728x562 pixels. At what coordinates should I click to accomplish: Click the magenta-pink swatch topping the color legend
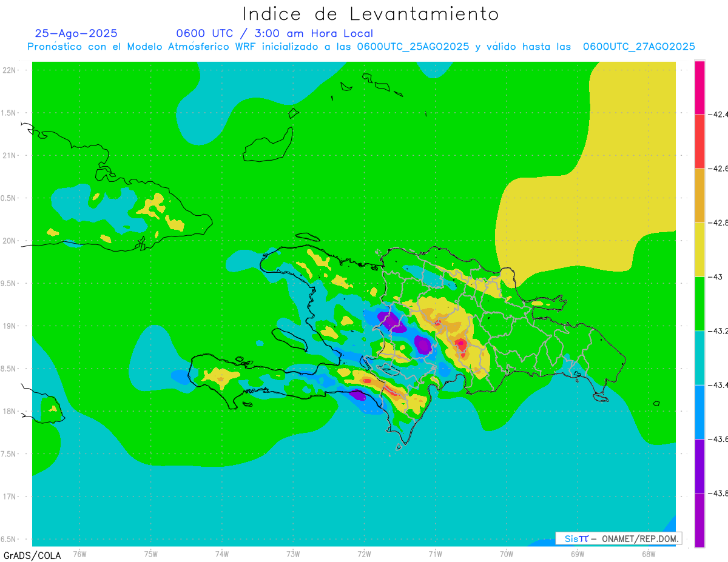(x=699, y=87)
